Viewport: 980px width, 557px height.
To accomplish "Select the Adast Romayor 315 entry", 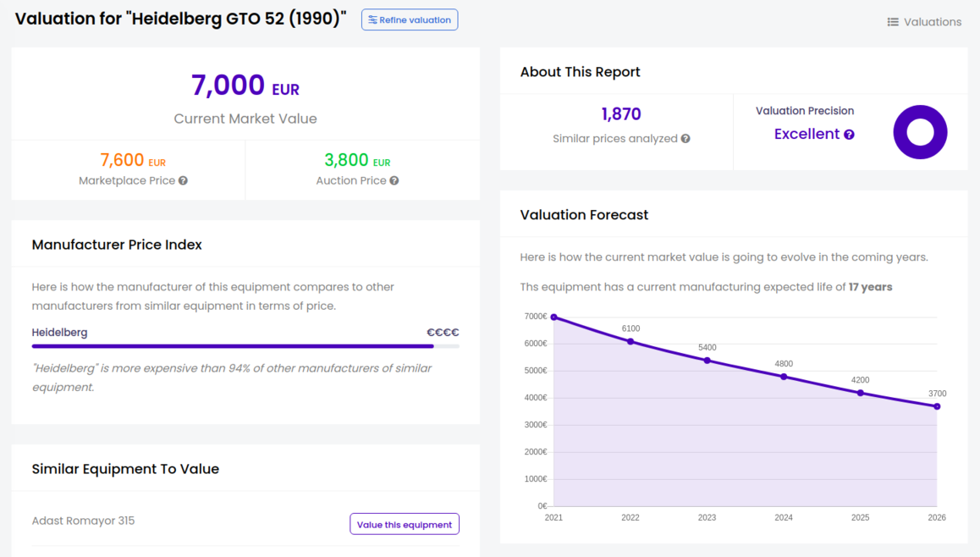I will tap(83, 521).
